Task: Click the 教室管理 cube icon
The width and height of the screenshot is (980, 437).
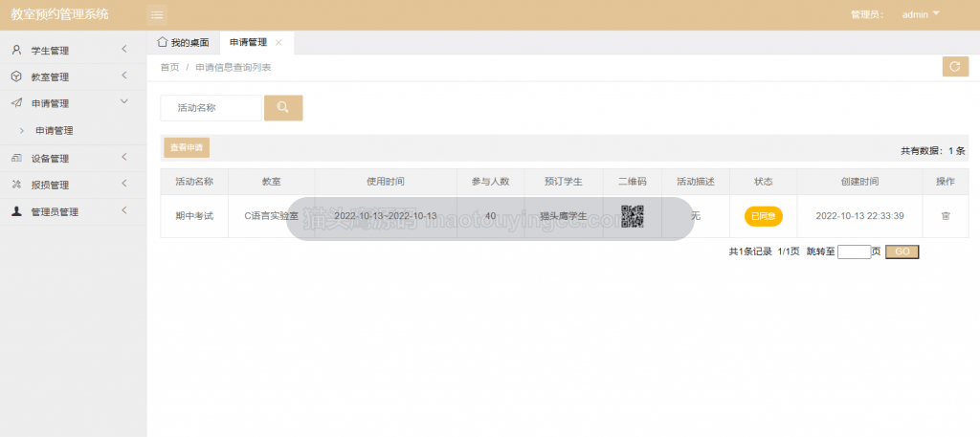Action: (x=17, y=76)
